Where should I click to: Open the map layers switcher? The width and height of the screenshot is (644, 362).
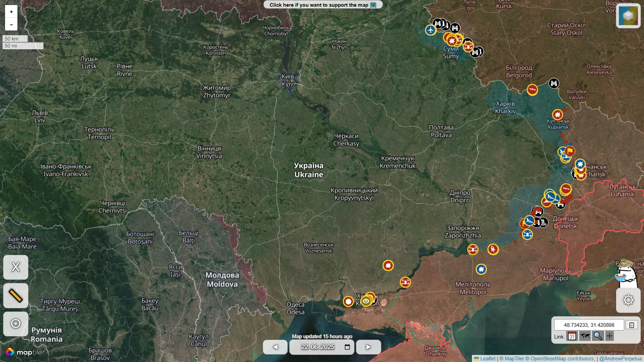628,16
